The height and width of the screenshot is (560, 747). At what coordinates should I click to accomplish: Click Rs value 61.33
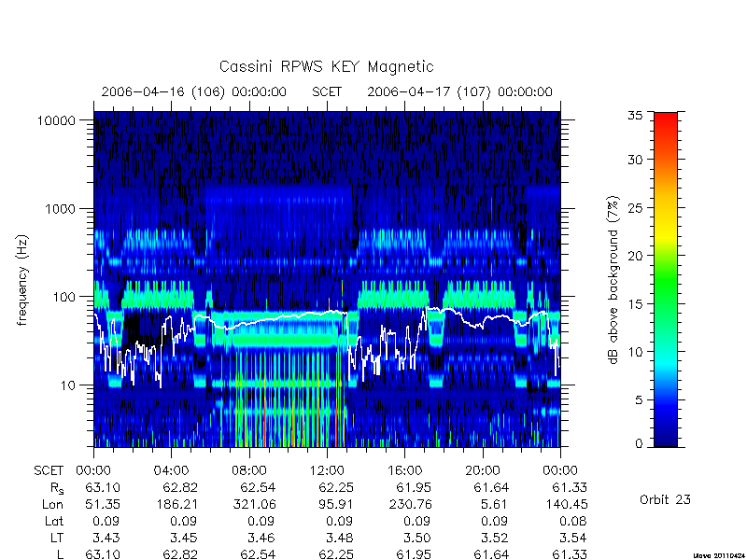click(x=570, y=488)
